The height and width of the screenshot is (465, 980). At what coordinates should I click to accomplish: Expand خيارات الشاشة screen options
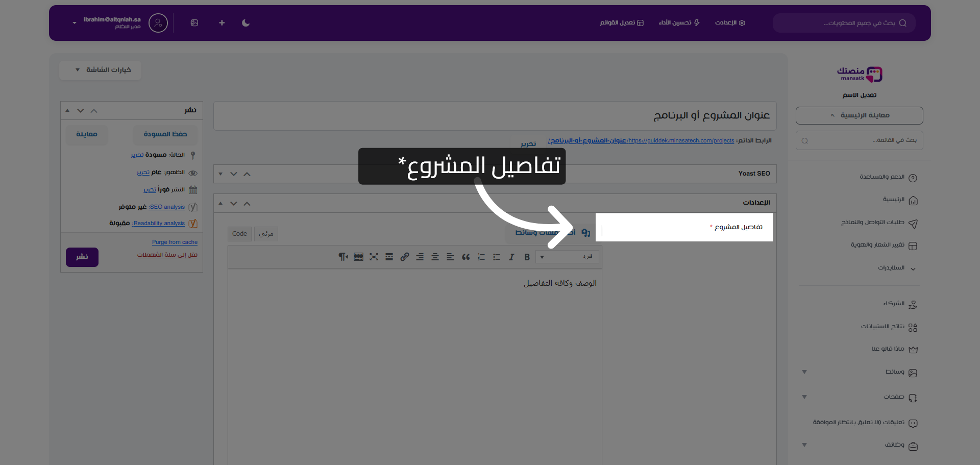(x=100, y=70)
